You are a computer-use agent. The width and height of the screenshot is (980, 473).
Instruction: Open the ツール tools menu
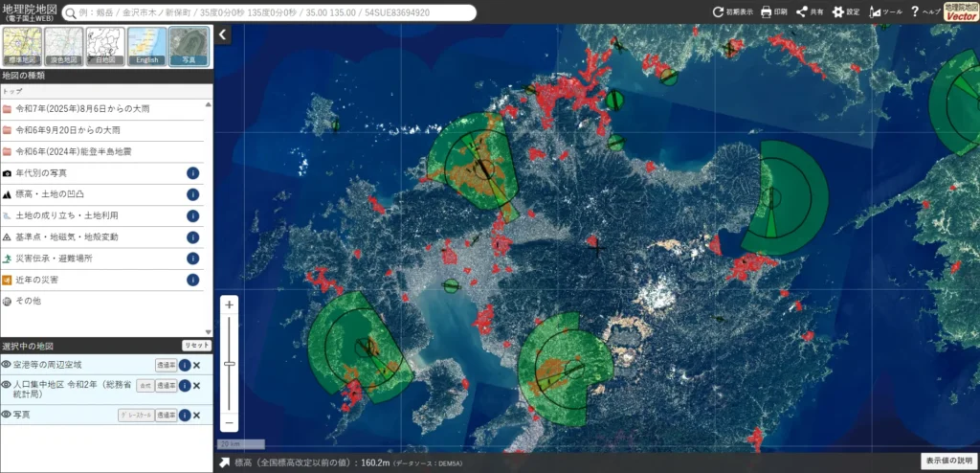[876, 12]
